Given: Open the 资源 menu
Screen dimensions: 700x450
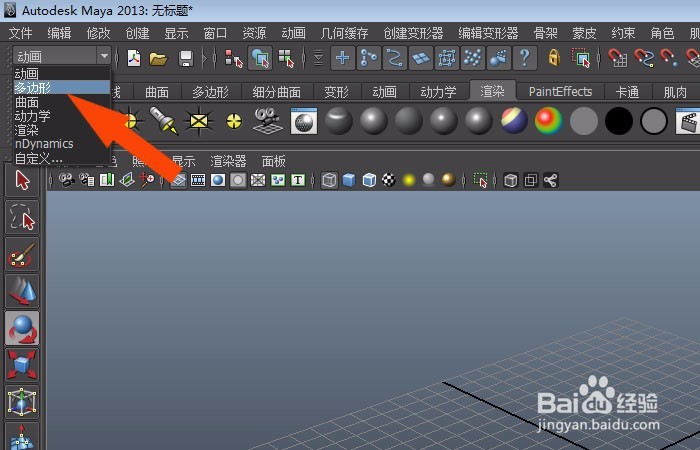Looking at the screenshot, I should (x=254, y=33).
